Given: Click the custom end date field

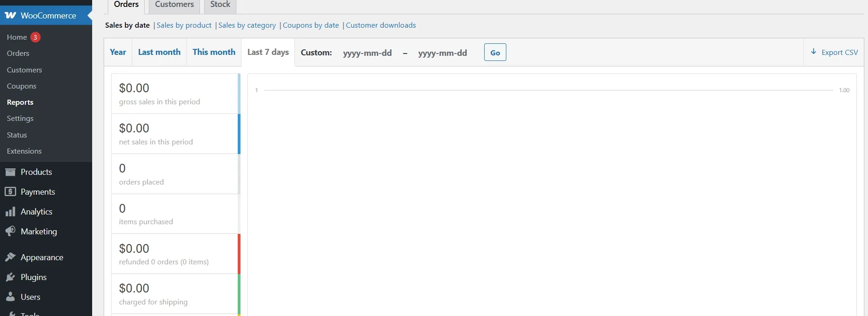Looking at the screenshot, I should coord(443,53).
